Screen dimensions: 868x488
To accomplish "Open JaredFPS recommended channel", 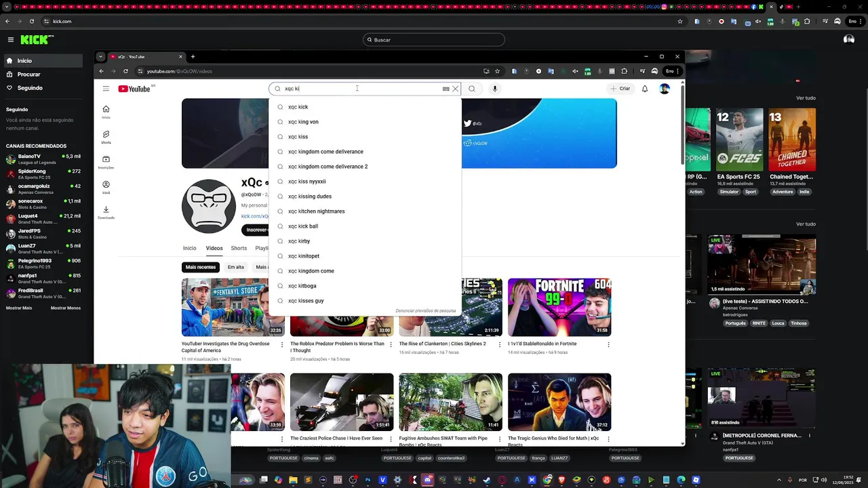I will point(43,234).
